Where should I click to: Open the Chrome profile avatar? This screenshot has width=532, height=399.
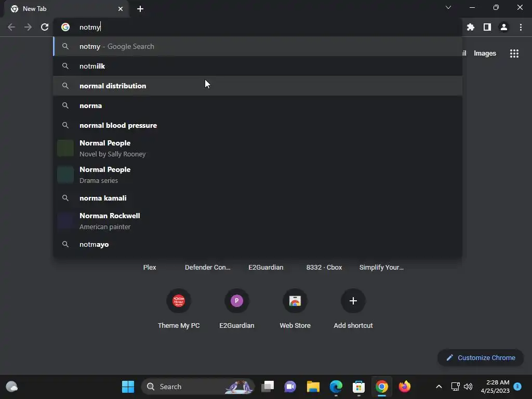tap(504, 27)
